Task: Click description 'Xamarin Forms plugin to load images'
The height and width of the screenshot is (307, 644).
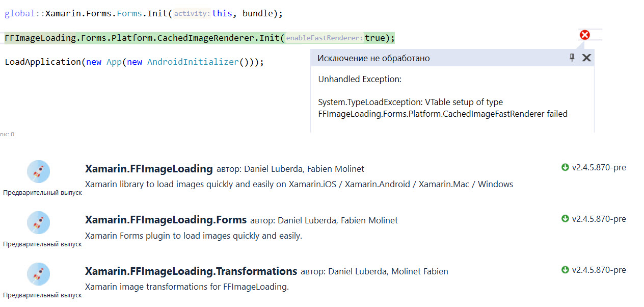Action: [x=194, y=236]
